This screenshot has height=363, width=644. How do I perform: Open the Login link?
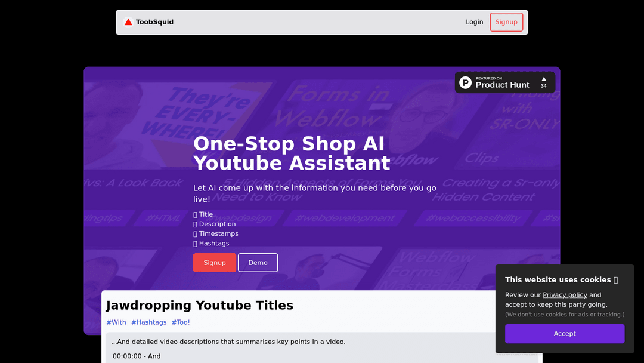[x=475, y=22]
